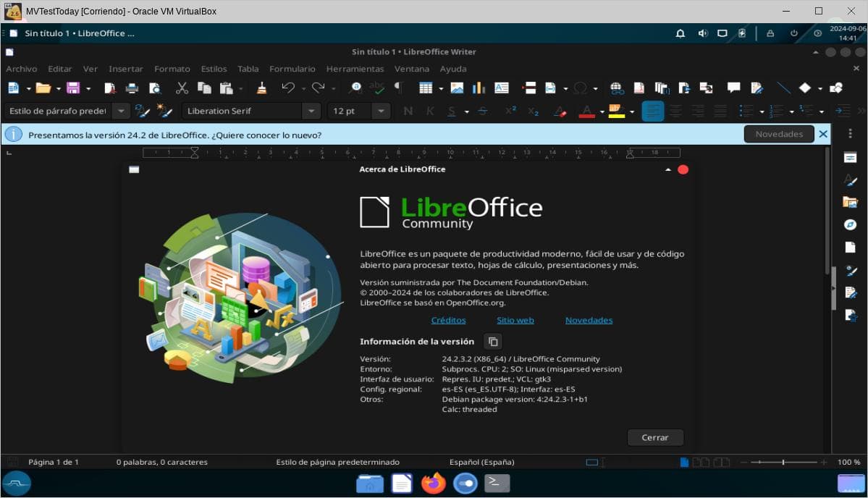Apply yellow highlighting color swatch
The image size is (868, 498).
click(617, 111)
